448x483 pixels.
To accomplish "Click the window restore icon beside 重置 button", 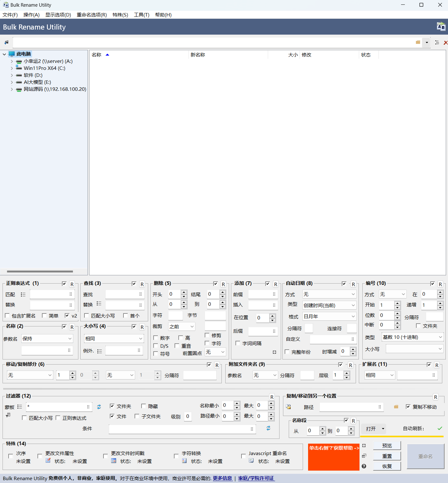I will pyautogui.click(x=364, y=456).
